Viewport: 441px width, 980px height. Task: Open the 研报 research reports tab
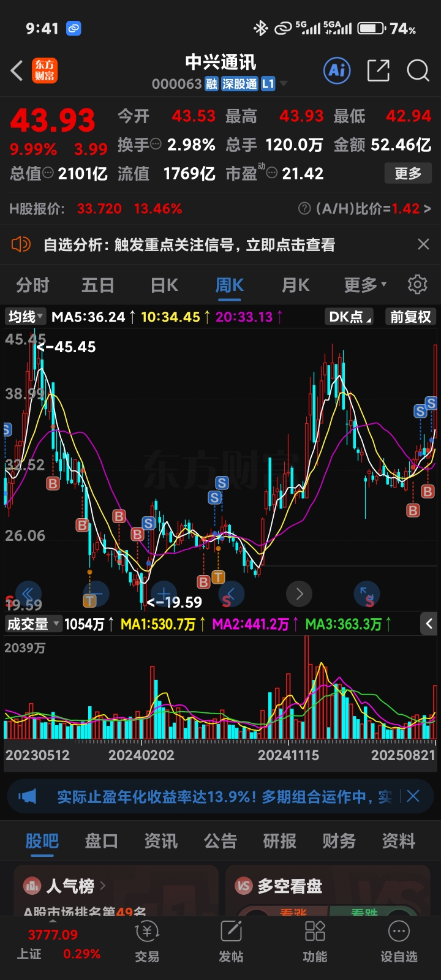(280, 841)
